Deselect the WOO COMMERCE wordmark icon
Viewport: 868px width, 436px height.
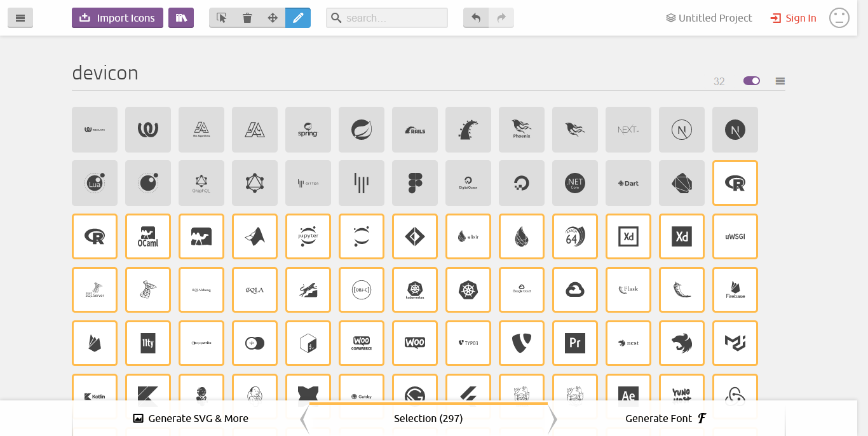[x=362, y=343]
